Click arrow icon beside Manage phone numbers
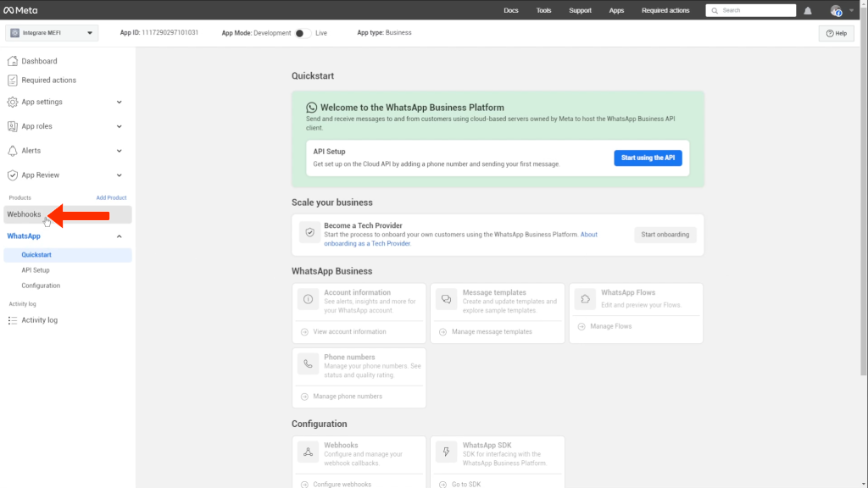Screen dimensions: 868x488 click(304, 396)
